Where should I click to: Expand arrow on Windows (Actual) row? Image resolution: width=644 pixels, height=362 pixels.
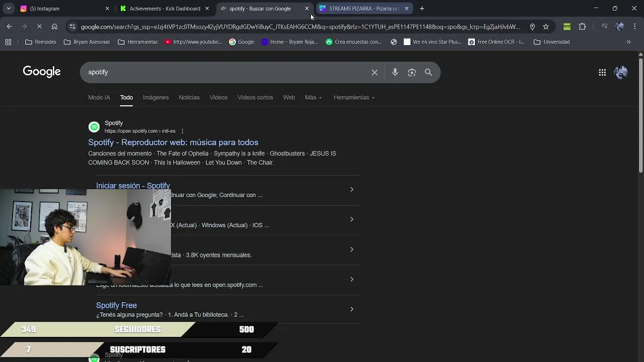tap(352, 219)
